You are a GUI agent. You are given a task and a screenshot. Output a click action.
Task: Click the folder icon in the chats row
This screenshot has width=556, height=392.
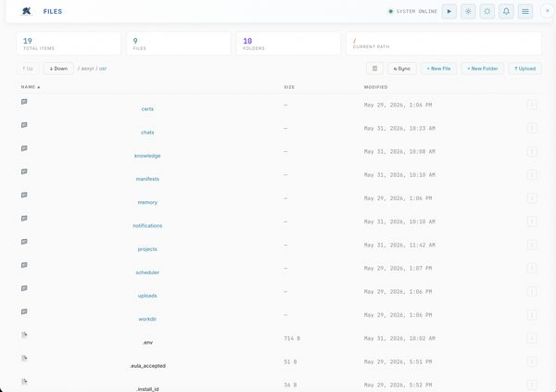[x=24, y=125]
